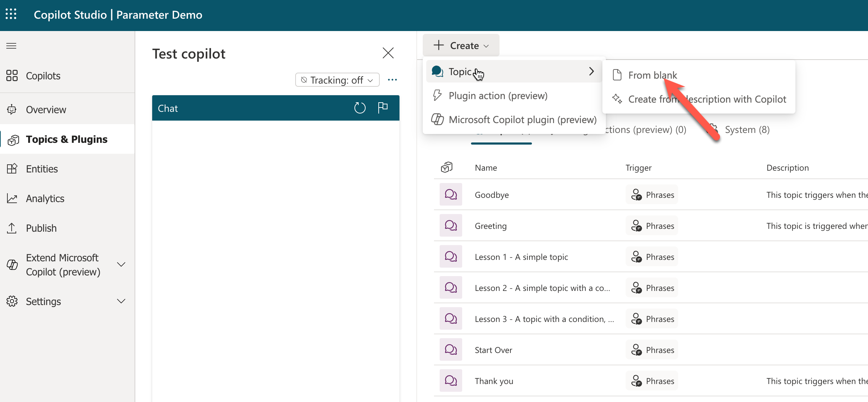The width and height of the screenshot is (868, 402).
Task: Open Topics & Plugins page
Action: [x=67, y=139]
